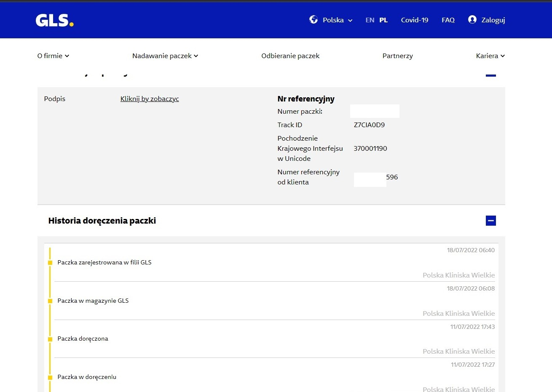Image resolution: width=552 pixels, height=392 pixels.
Task: Open the Partnerzy menu item
Action: (x=398, y=56)
